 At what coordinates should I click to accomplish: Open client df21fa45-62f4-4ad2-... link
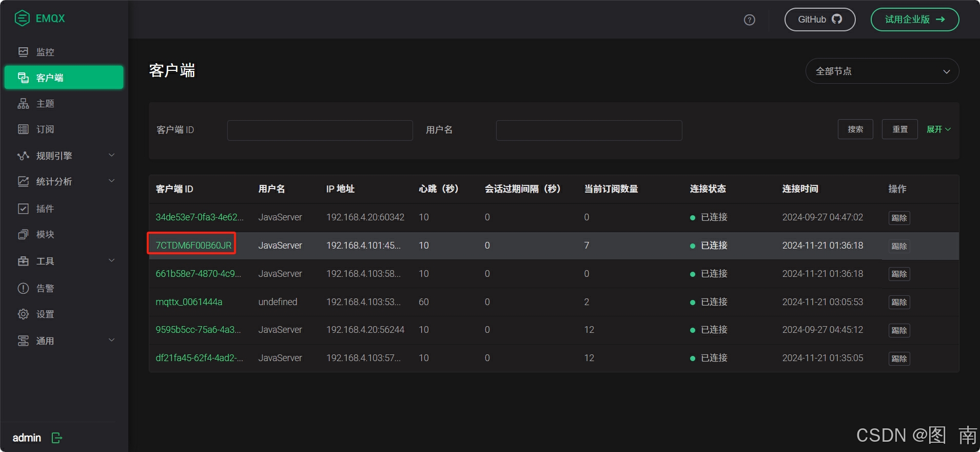(200, 358)
